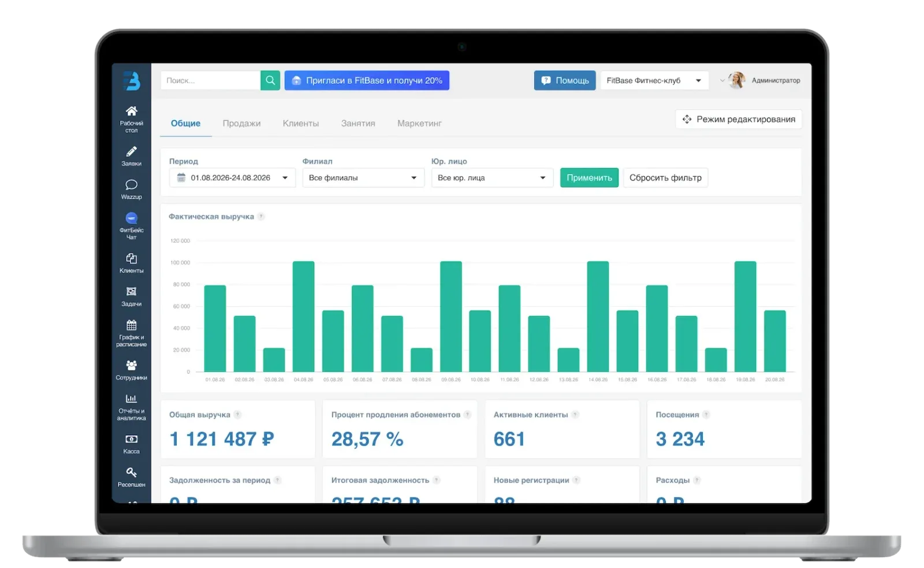Viewport: 924px width, 568px height.
Task: Open the FitBase Фитнес-клуб club selector
Action: coord(654,80)
